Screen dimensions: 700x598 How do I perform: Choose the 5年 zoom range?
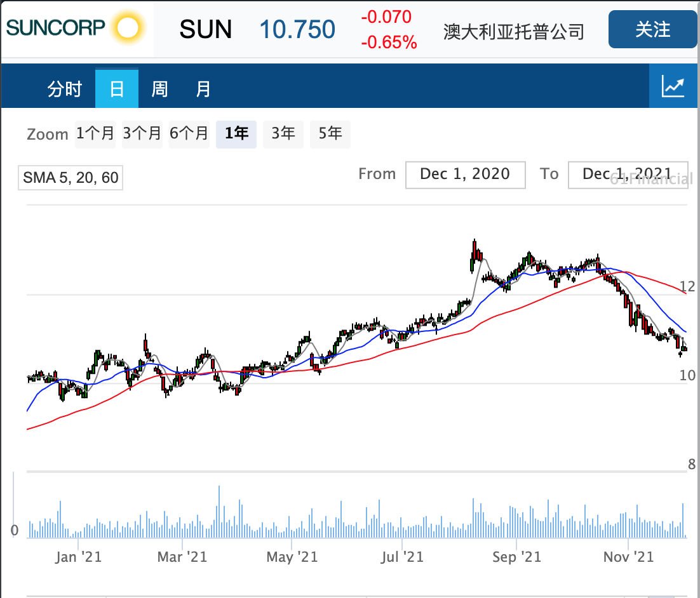(330, 133)
